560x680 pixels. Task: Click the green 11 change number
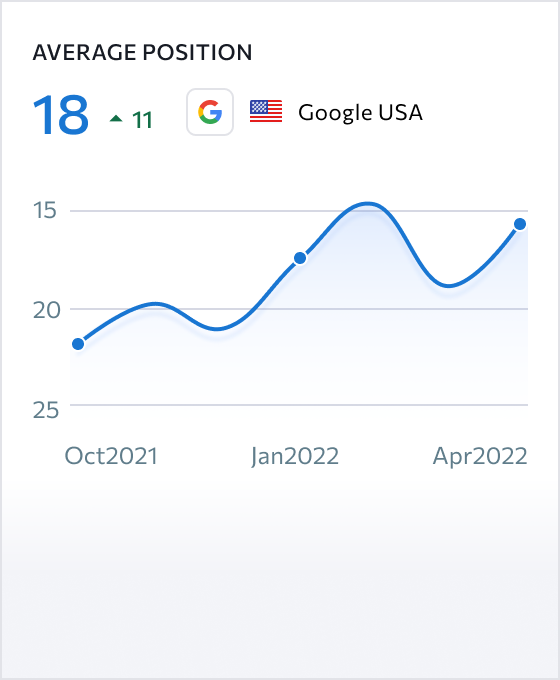click(142, 121)
